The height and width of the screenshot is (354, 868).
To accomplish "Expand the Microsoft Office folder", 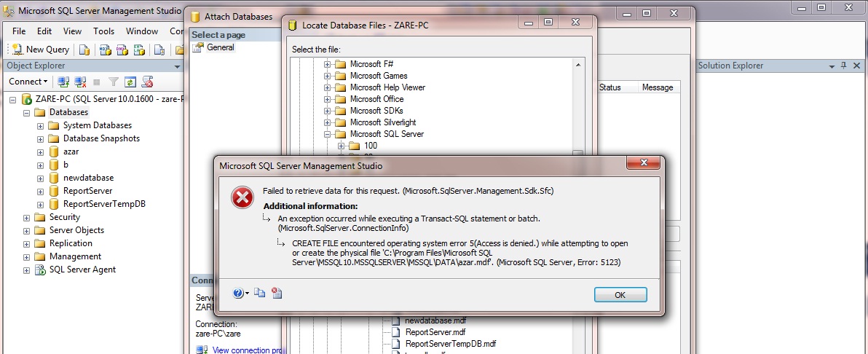I will tap(328, 99).
